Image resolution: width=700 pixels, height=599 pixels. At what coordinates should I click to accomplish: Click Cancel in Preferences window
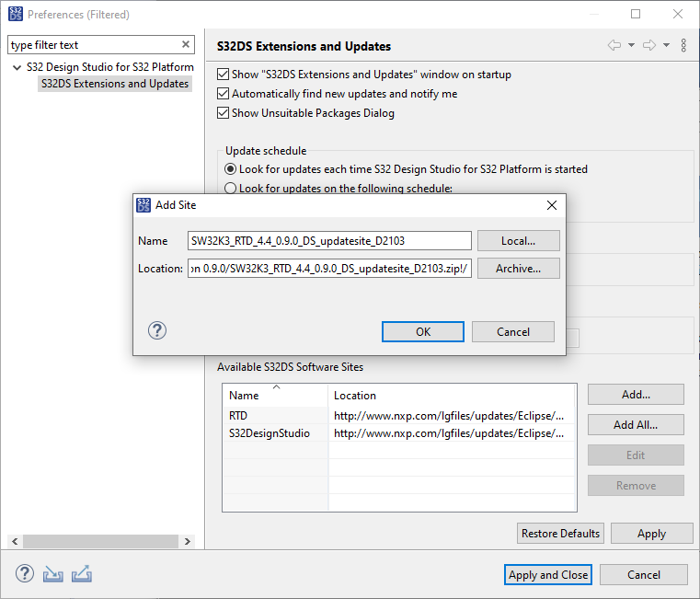(644, 575)
